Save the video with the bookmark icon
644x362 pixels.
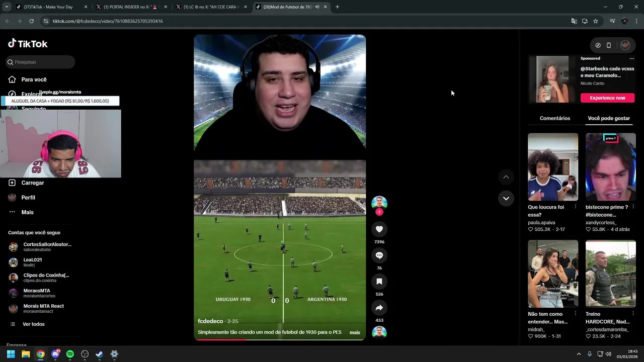coord(379,282)
